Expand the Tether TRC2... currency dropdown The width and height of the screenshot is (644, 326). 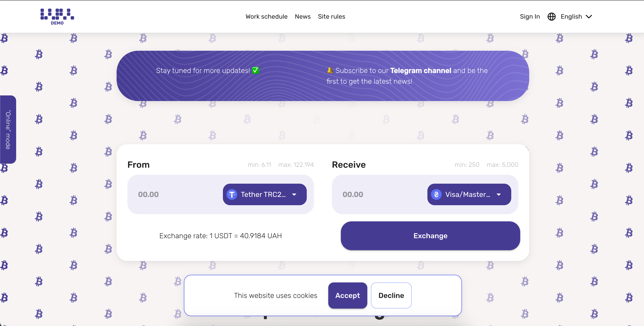tap(265, 195)
